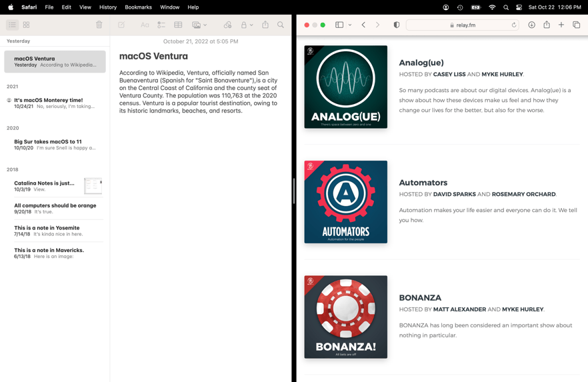Click the Time Machine menu bar icon
Viewport: 588px width, 382px height.
tap(460, 7)
